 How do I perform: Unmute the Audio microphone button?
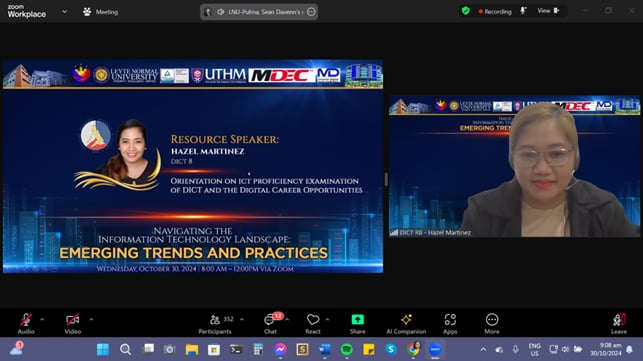[26, 323]
